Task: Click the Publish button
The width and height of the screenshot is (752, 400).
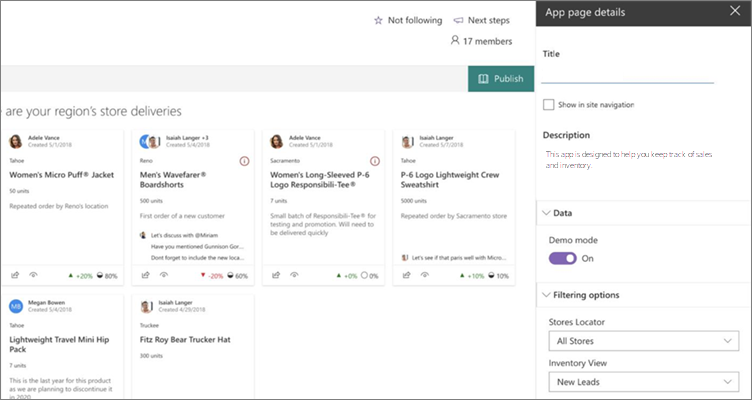Action: tap(501, 79)
